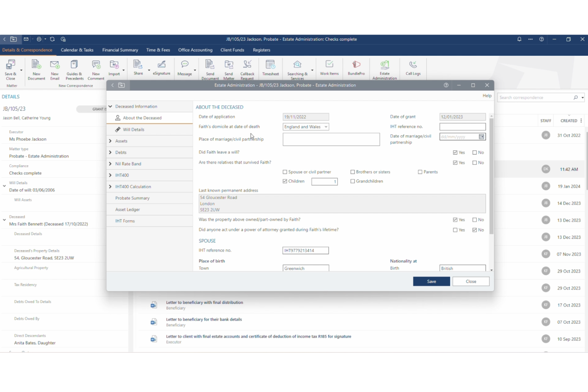This screenshot has width=588, height=392.
Task: Toggle the Children checkbox
Action: [x=285, y=181]
